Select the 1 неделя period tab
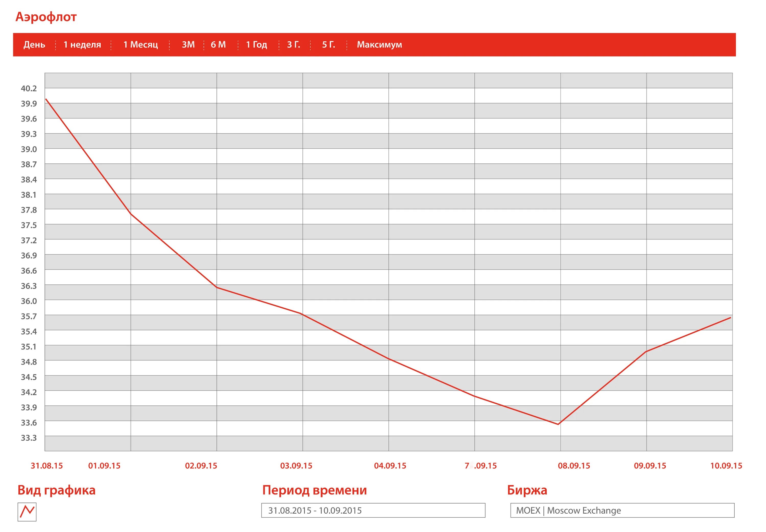The height and width of the screenshot is (532, 766). pos(82,45)
